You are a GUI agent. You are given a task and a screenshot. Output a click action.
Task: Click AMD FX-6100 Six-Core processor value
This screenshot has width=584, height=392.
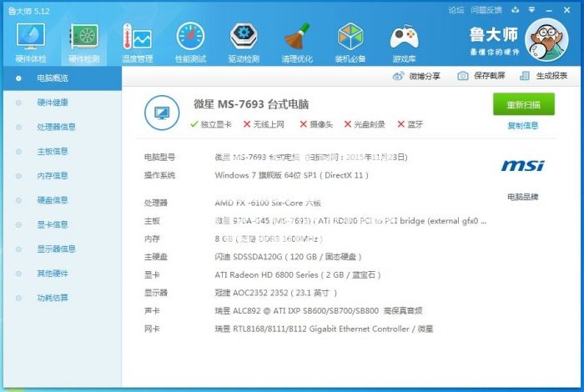(x=268, y=203)
